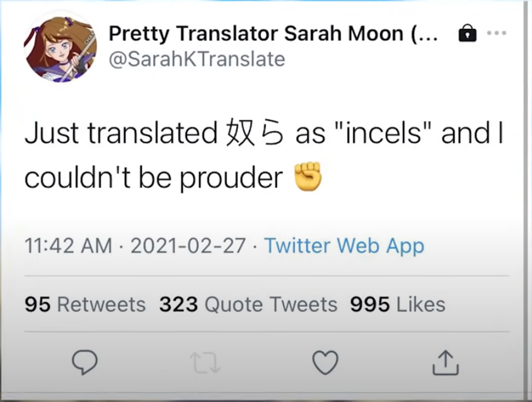Like the tweet with the heart icon
532x402 pixels.
pyautogui.click(x=325, y=362)
